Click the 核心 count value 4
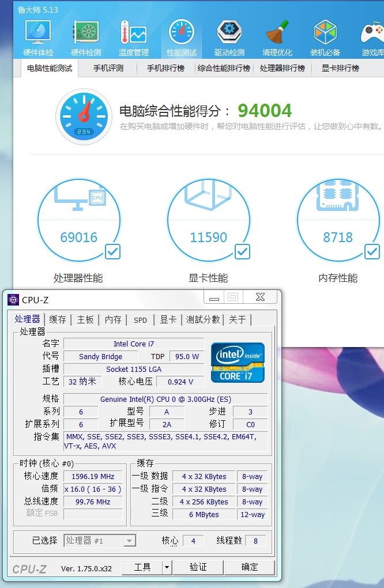Image resolution: width=384 pixels, height=588 pixels. click(193, 541)
